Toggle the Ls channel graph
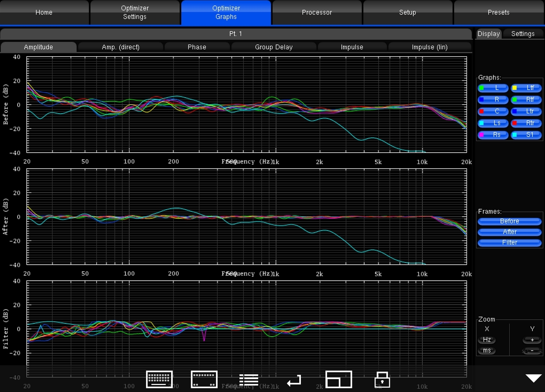Image resolution: width=545 pixels, height=392 pixels. pyautogui.click(x=493, y=123)
